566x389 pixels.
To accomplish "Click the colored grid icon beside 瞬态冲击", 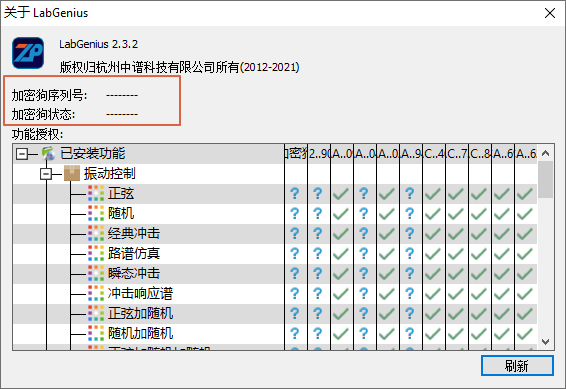I will pos(96,273).
